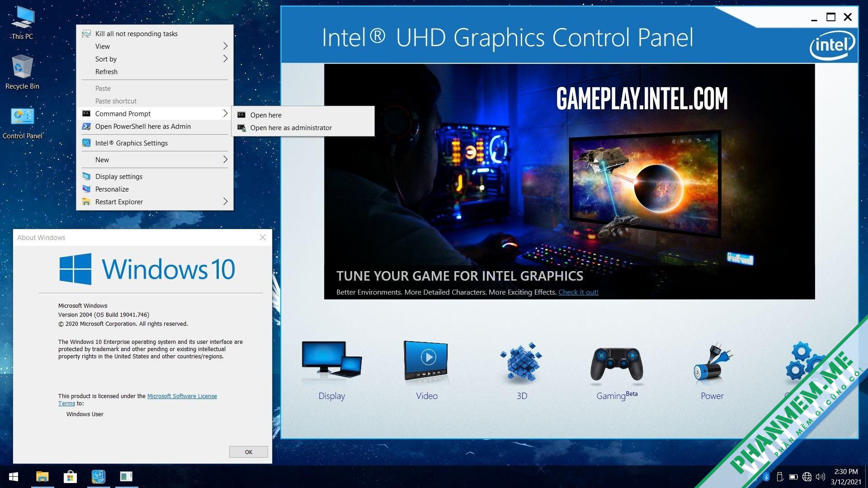The height and width of the screenshot is (488, 868).
Task: Select the Recycle Bin desktop icon
Action: (22, 72)
